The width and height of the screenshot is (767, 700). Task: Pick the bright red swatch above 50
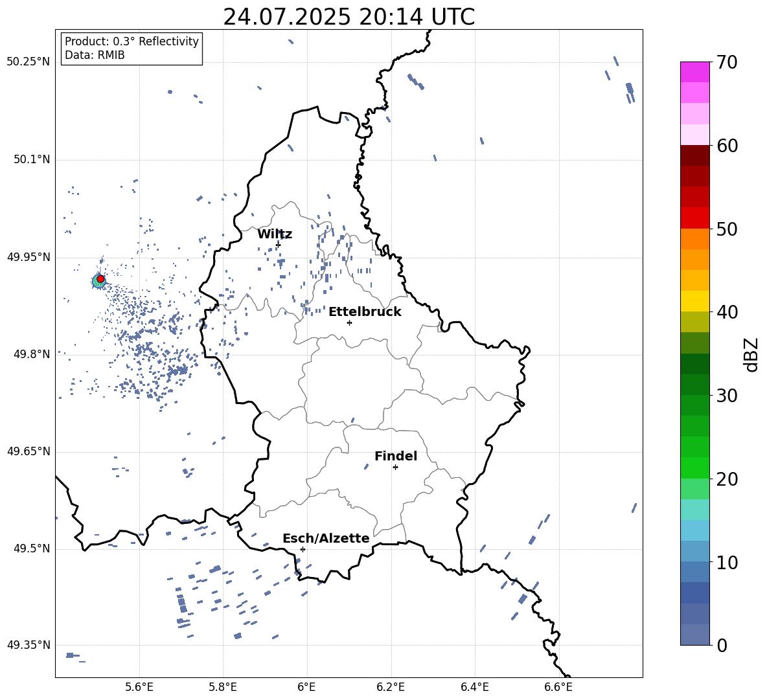coord(695,218)
